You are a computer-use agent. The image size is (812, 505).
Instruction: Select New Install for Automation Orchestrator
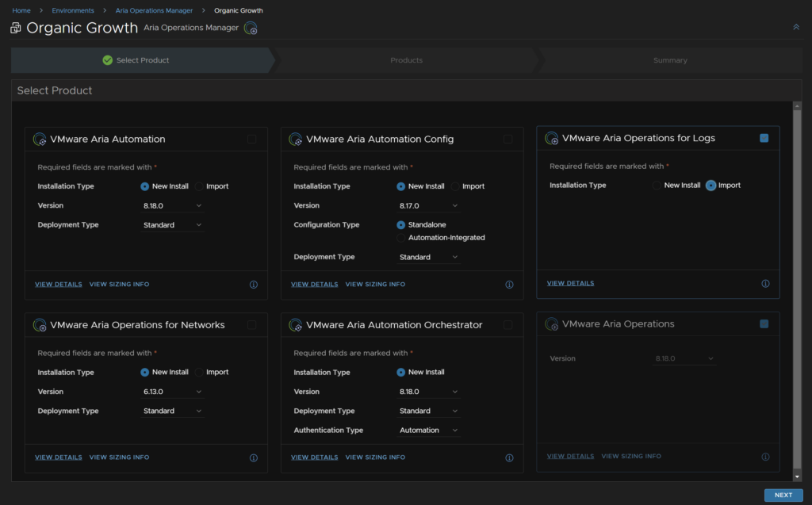pos(400,373)
